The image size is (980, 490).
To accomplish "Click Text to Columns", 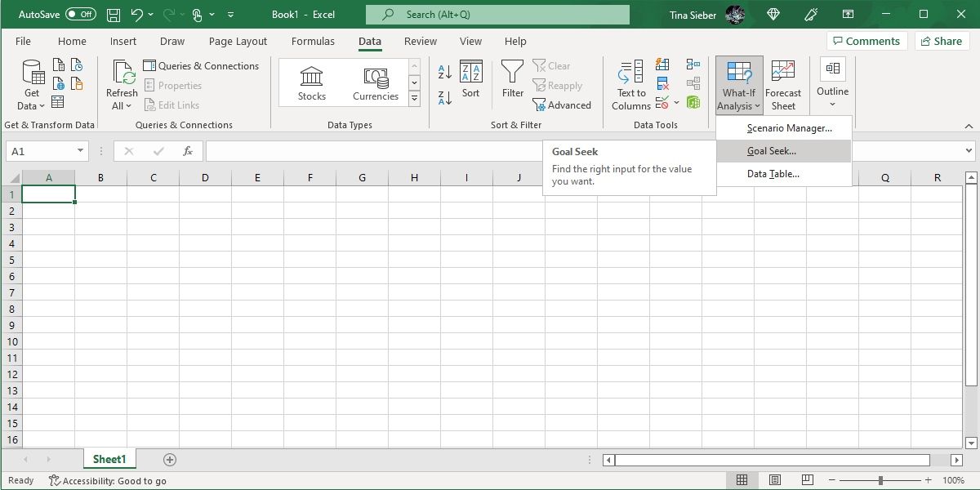I will point(630,83).
